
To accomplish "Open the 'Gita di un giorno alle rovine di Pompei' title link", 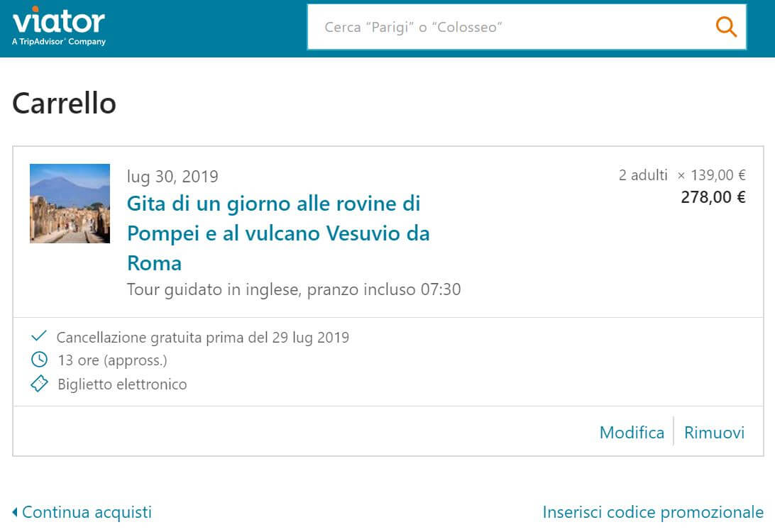I will coord(278,233).
